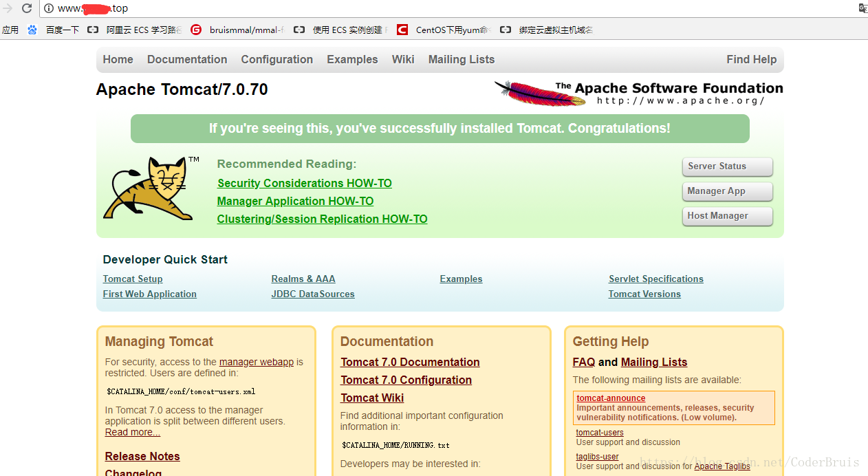Click the translate icon in address bar
This screenshot has width=868, height=476.
coord(863,8)
